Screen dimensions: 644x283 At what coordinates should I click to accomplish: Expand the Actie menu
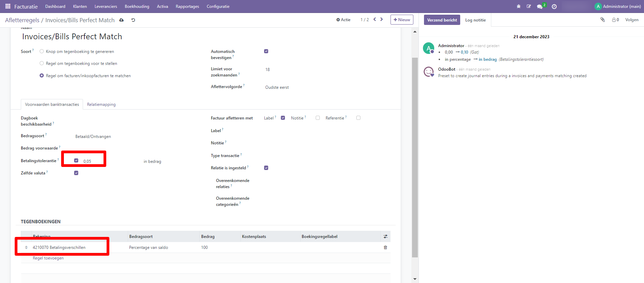pos(343,20)
